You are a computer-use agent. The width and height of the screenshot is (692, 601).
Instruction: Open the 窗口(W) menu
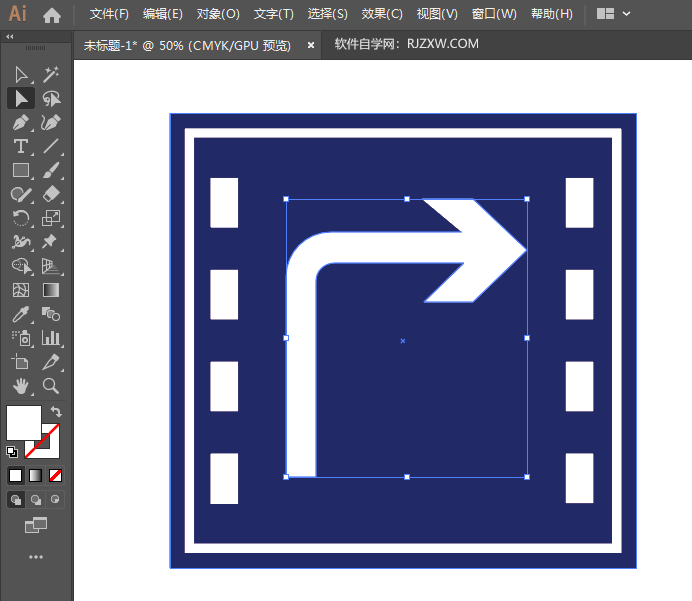pyautogui.click(x=494, y=14)
